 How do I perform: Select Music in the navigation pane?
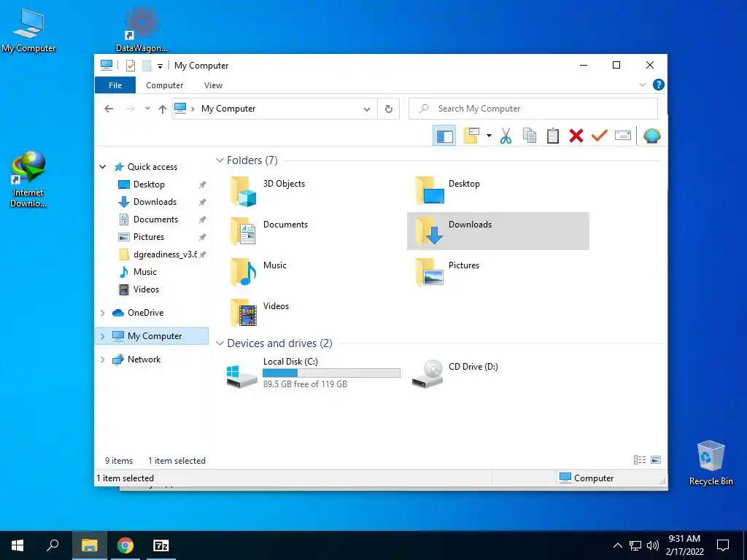[145, 272]
